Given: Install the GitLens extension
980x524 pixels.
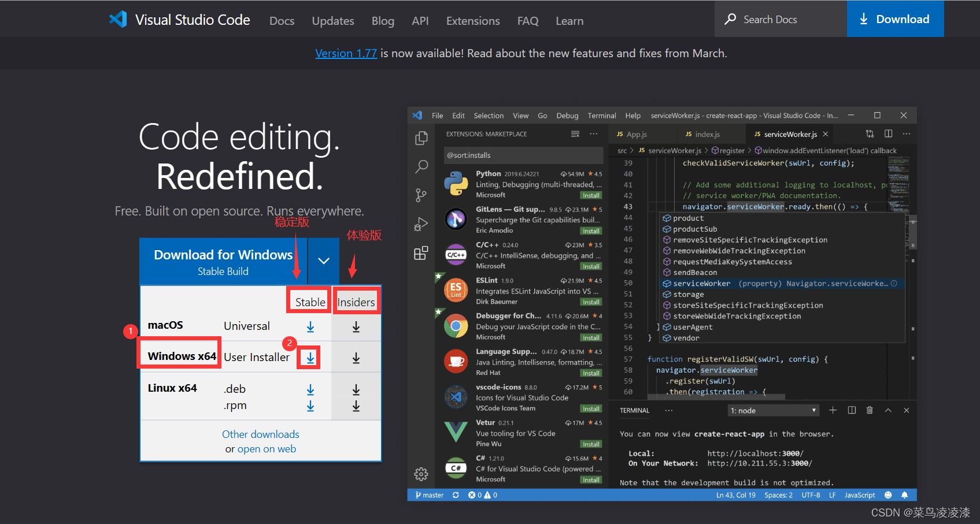Looking at the screenshot, I should [591, 231].
